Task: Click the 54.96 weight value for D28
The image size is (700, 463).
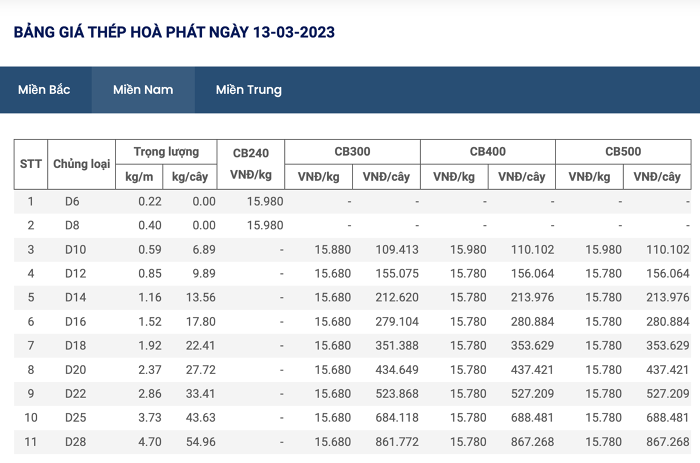Action: pyautogui.click(x=201, y=442)
